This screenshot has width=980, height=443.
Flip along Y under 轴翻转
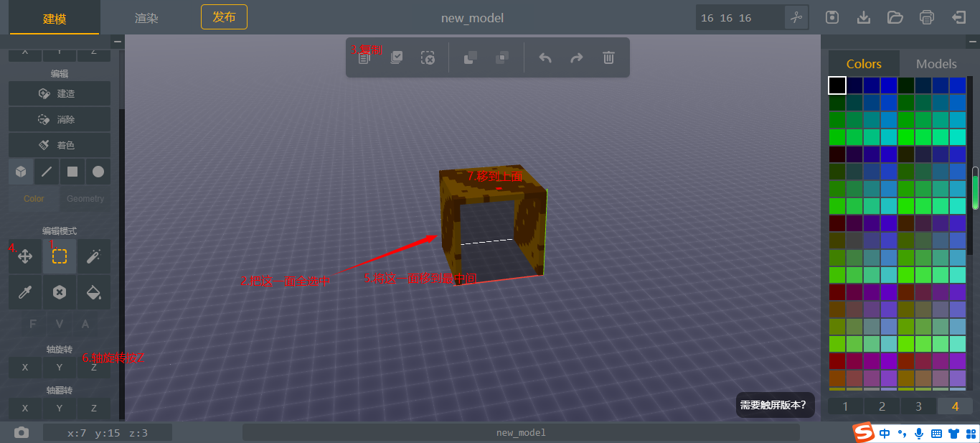[x=60, y=408]
